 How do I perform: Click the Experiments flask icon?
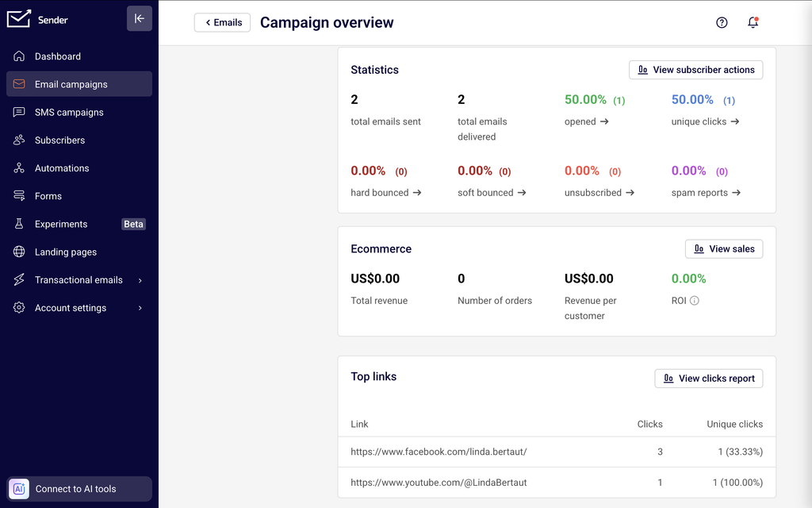pos(19,224)
